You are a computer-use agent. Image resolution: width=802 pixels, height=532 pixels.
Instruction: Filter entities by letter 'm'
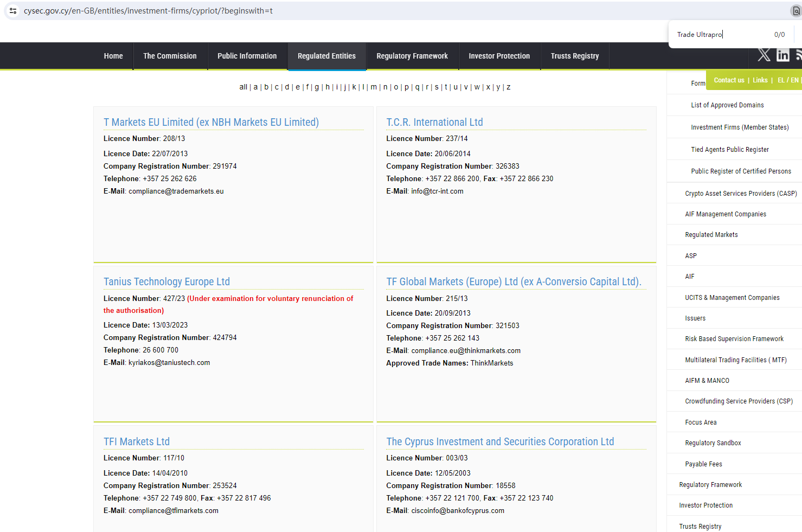pos(374,87)
